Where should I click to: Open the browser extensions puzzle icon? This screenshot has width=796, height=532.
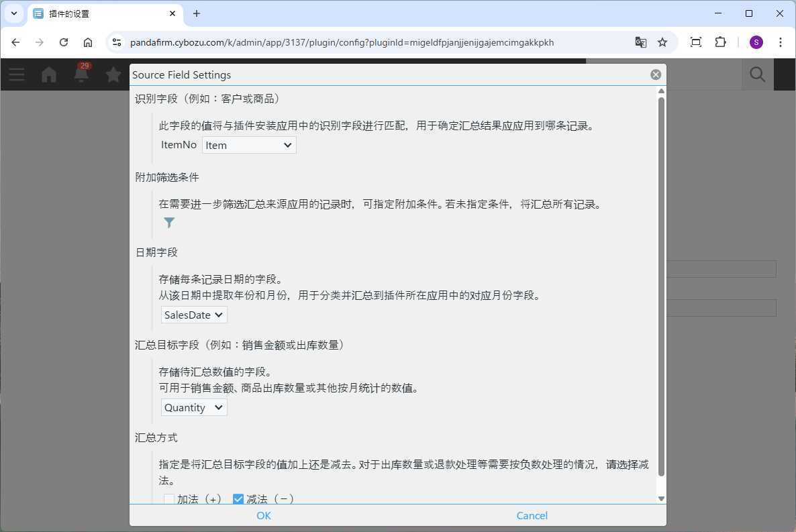click(720, 42)
